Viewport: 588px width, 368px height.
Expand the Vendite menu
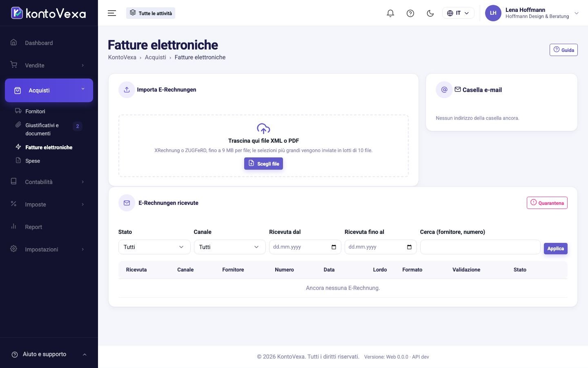[49, 65]
